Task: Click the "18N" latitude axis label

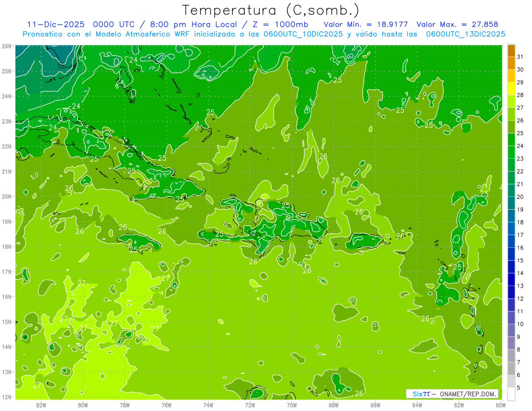Action: [x=7, y=247]
